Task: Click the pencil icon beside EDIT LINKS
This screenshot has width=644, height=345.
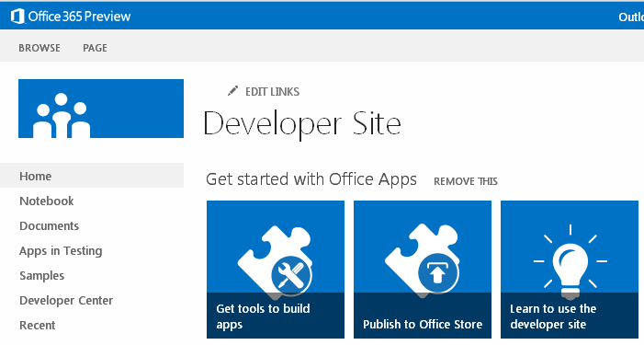Action: 232,91
